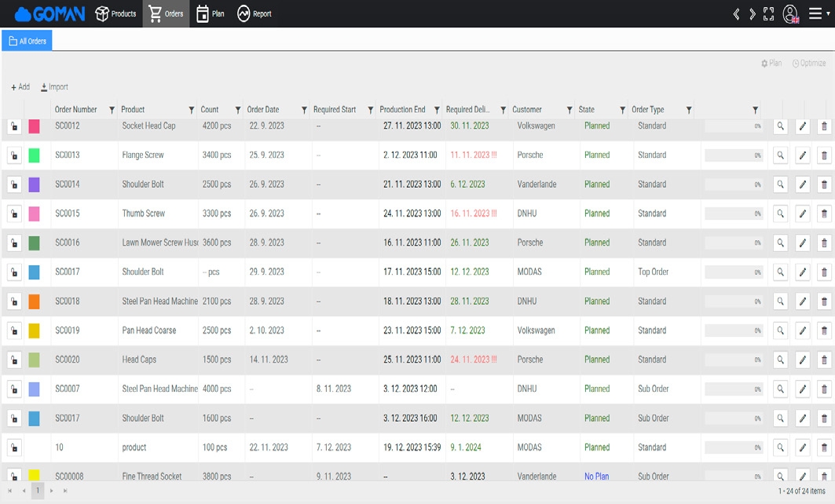Screen dimensions: 835x504
Task: View details of order SC0016 magnifier
Action: point(780,243)
